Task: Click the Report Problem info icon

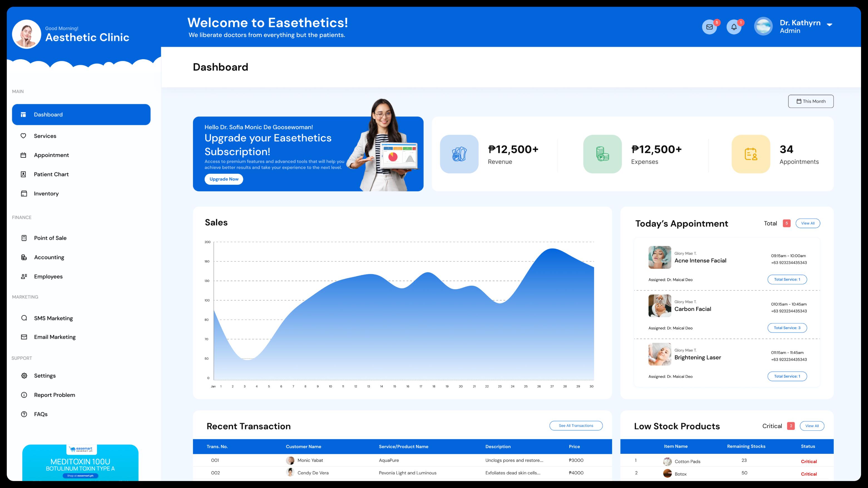Action: pyautogui.click(x=24, y=395)
